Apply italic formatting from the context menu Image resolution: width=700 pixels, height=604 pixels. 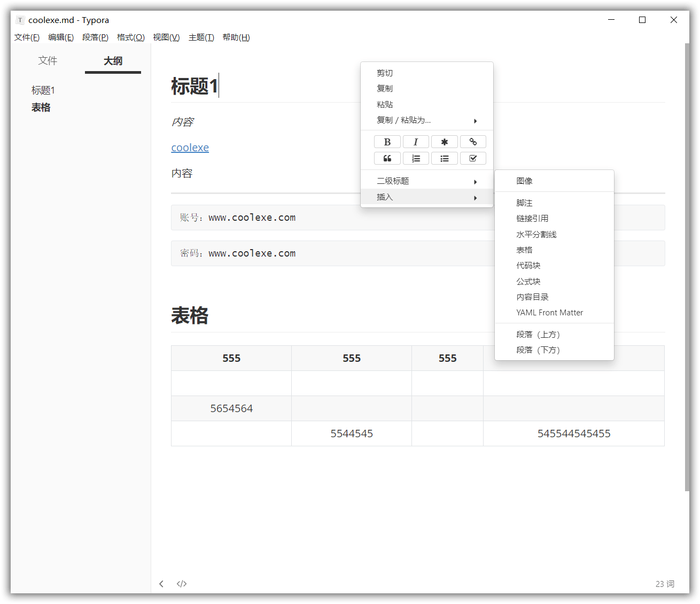pos(416,141)
